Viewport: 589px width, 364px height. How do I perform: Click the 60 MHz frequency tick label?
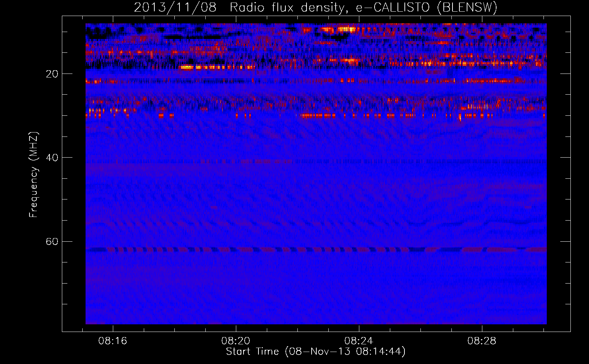(x=52, y=241)
